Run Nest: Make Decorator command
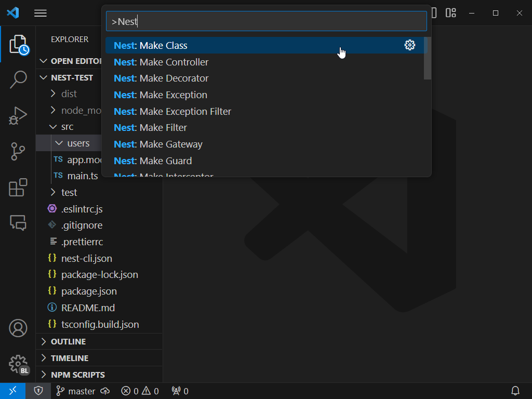This screenshot has height=399, width=532. [x=264, y=78]
